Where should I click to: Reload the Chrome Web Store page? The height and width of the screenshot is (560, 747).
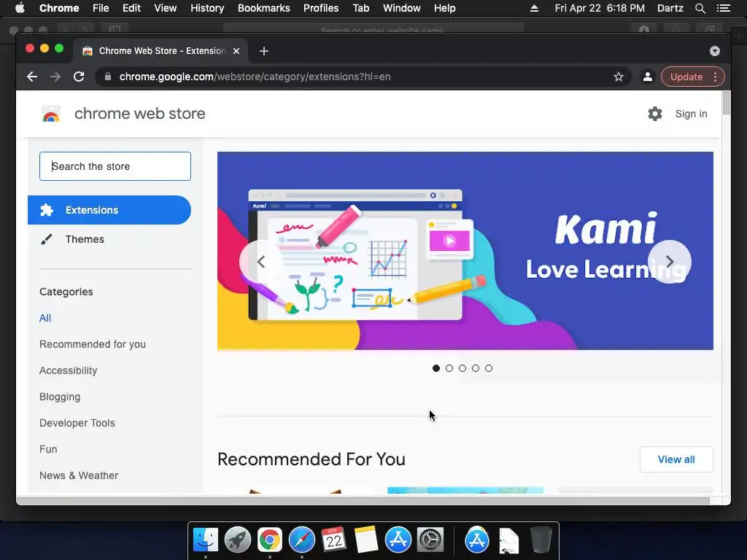click(79, 77)
